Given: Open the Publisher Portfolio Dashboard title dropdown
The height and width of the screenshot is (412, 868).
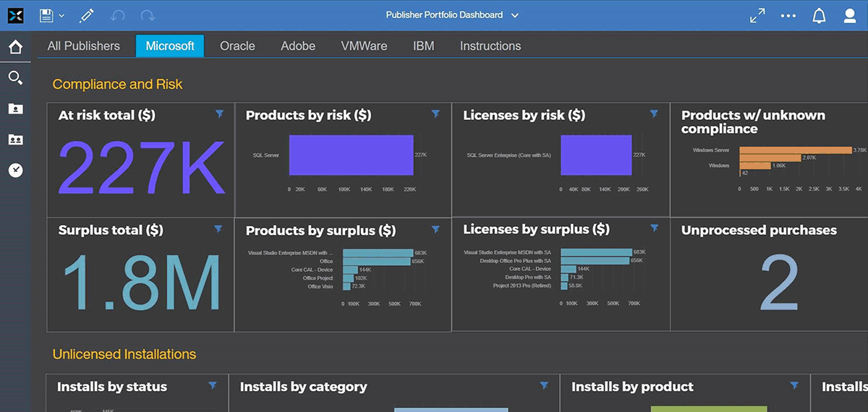Looking at the screenshot, I should (x=515, y=15).
